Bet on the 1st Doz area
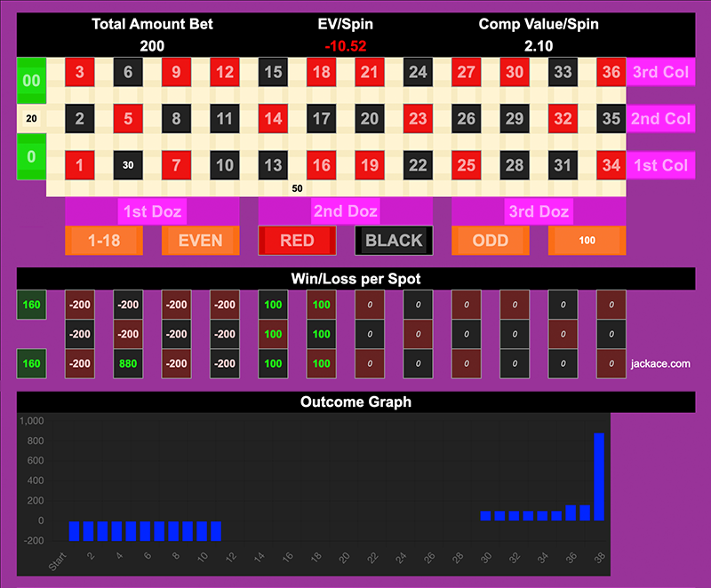This screenshot has width=711, height=588. (151, 211)
